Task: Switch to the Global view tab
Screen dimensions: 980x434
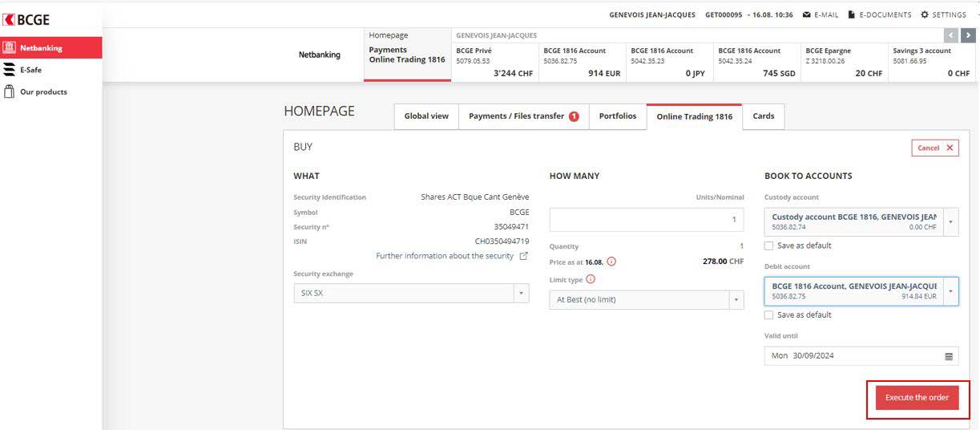Action: 426,116
